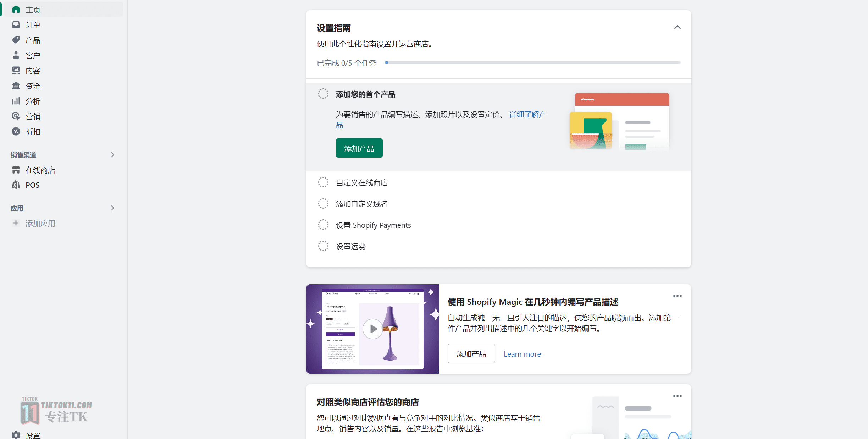Click the 应用 section heading
This screenshot has width=868, height=439.
click(17, 208)
